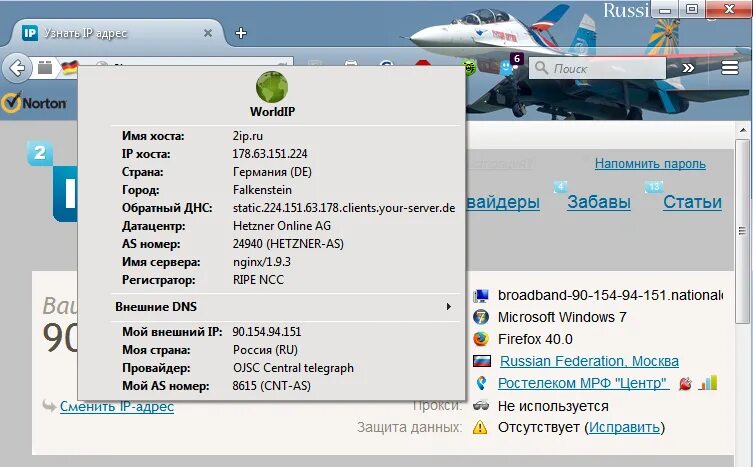The width and height of the screenshot is (753, 467).
Task: Click the Russian flag icon
Action: 482,361
